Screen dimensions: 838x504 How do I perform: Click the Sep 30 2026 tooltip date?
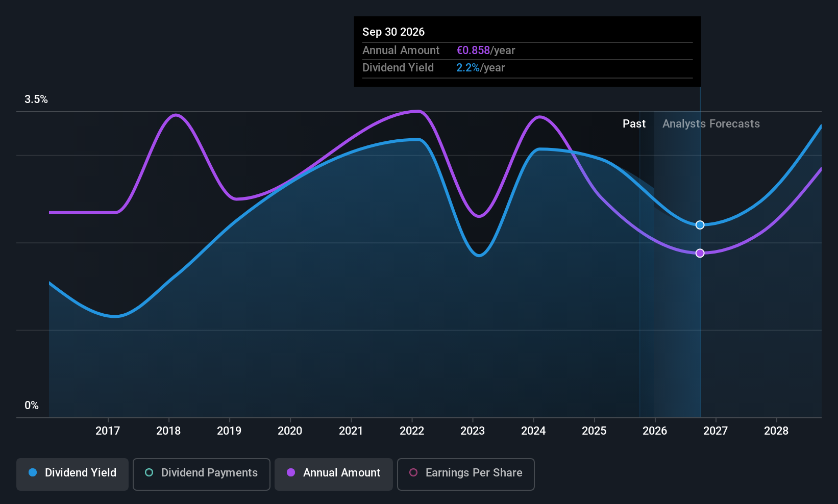coord(393,32)
